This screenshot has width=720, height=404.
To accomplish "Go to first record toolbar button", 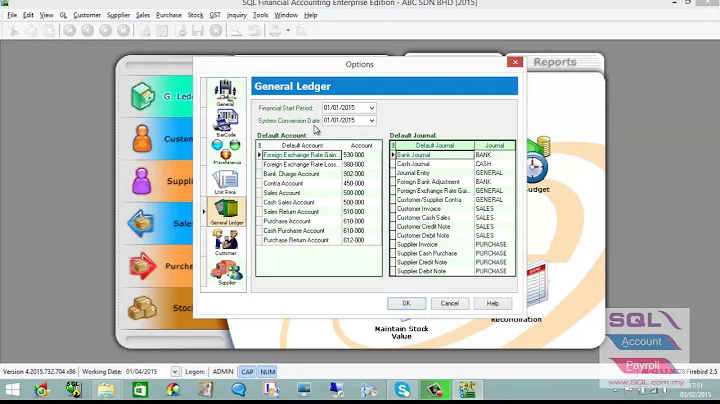I will tap(69, 31).
